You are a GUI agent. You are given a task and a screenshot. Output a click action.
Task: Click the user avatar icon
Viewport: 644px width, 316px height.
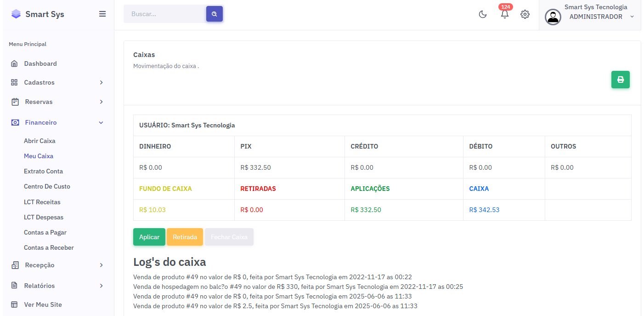pos(553,17)
